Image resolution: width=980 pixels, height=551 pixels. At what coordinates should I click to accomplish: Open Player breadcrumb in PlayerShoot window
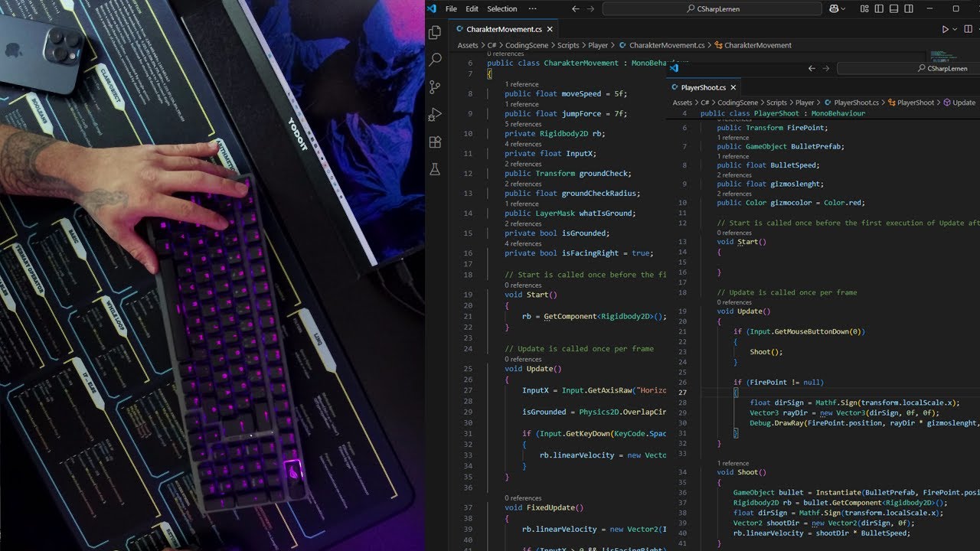[805, 103]
